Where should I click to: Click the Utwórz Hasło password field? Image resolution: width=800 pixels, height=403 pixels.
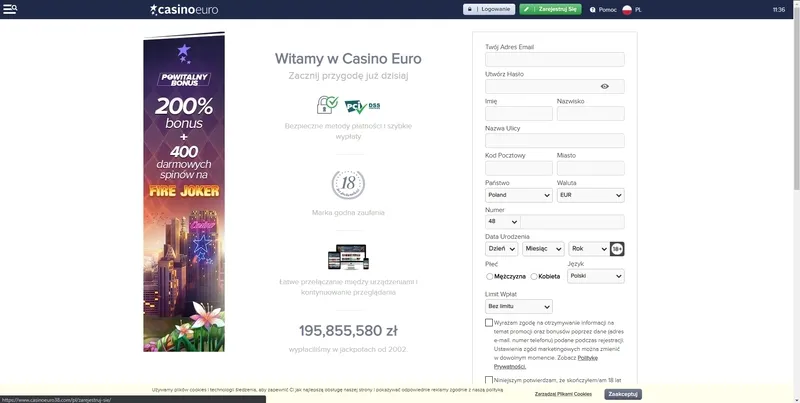pos(555,86)
